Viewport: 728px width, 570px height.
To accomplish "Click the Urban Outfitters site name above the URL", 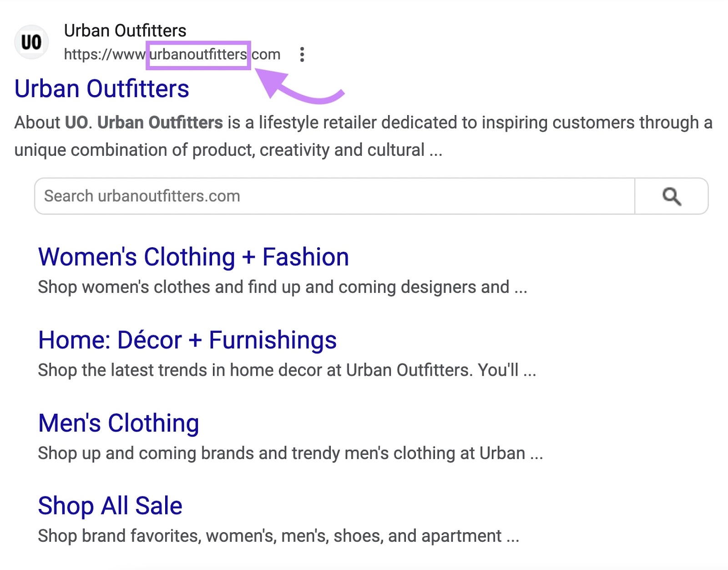I will (x=125, y=31).
